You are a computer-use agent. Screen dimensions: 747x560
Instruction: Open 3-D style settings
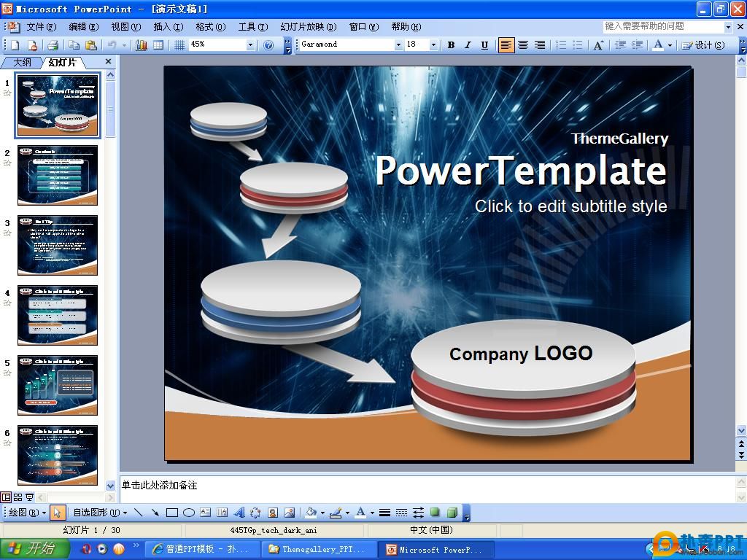pyautogui.click(x=452, y=513)
